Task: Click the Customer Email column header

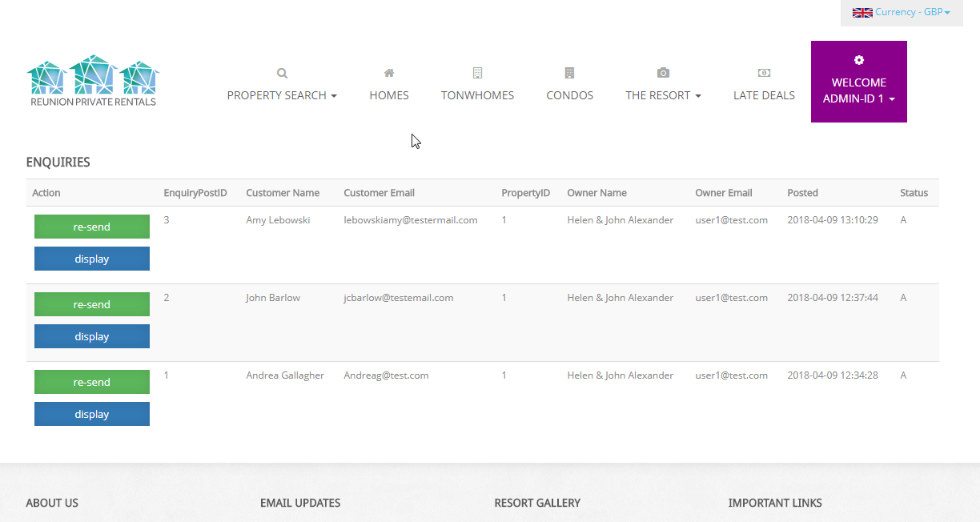Action: (380, 193)
